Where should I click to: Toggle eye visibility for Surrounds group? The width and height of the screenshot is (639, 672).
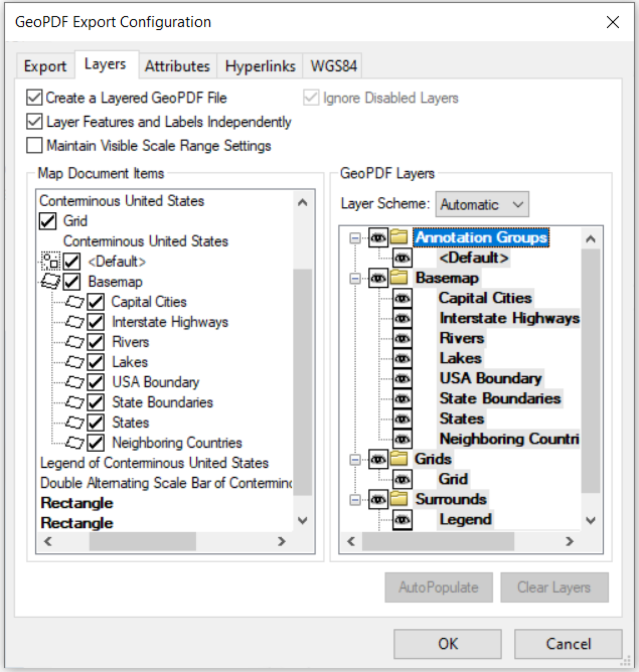tap(378, 499)
